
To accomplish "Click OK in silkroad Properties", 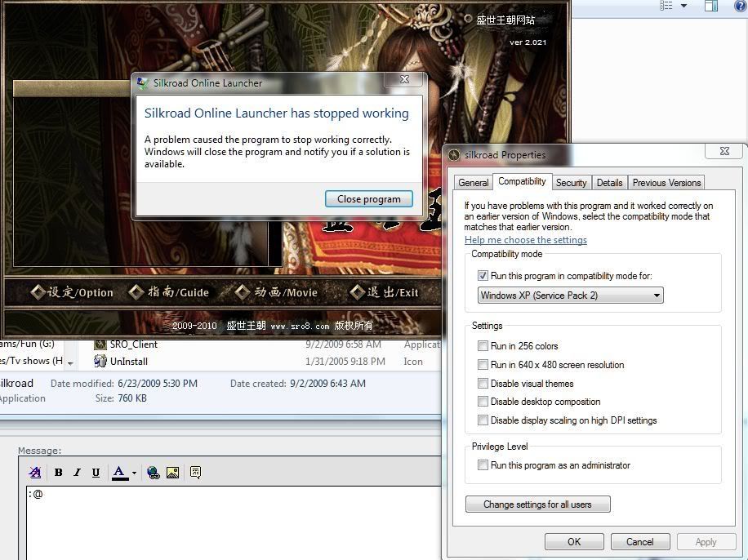I will point(574,542).
